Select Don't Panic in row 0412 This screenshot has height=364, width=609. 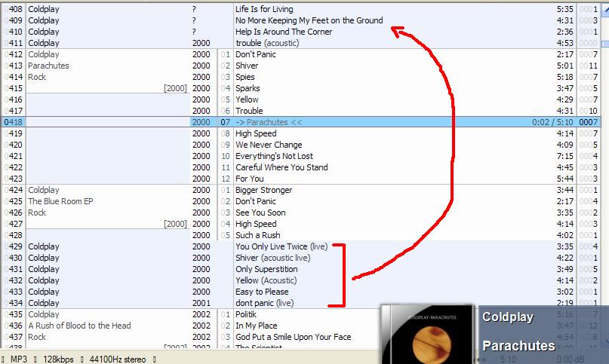pos(256,54)
